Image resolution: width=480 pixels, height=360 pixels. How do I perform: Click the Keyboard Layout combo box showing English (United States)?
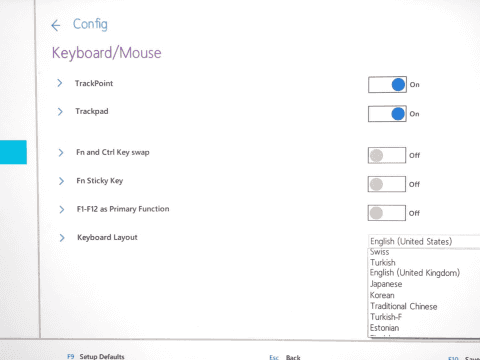424,241
